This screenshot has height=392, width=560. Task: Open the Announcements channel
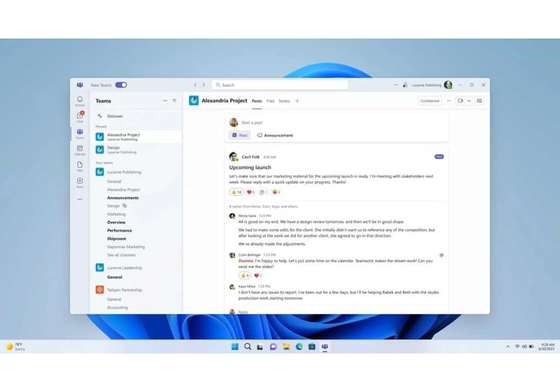coord(123,198)
